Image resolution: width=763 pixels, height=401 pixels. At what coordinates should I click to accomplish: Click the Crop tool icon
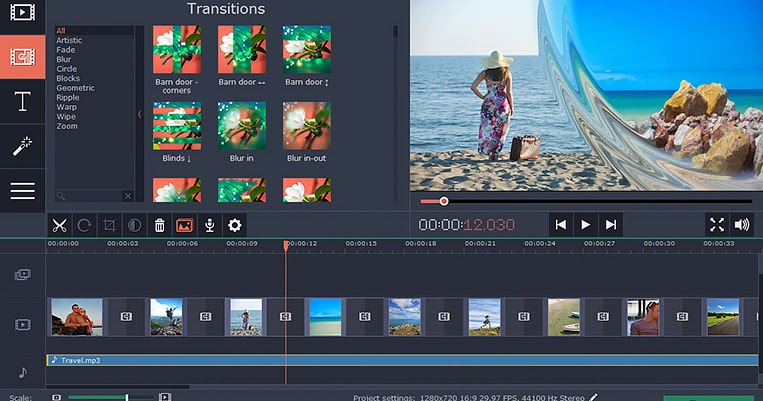tap(109, 225)
